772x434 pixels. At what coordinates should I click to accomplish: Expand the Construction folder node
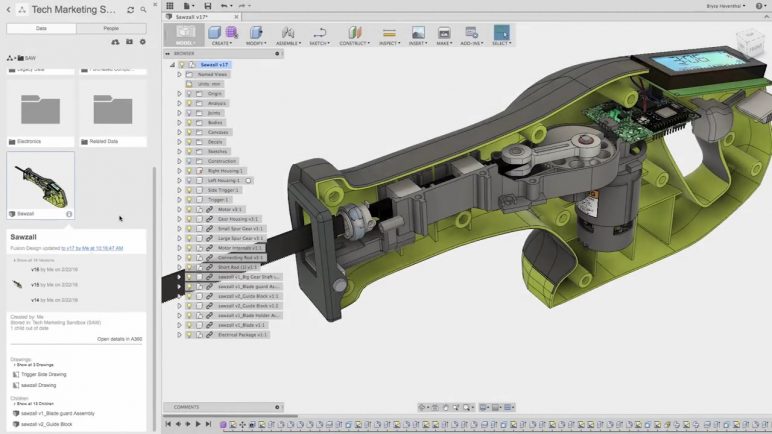click(x=179, y=161)
